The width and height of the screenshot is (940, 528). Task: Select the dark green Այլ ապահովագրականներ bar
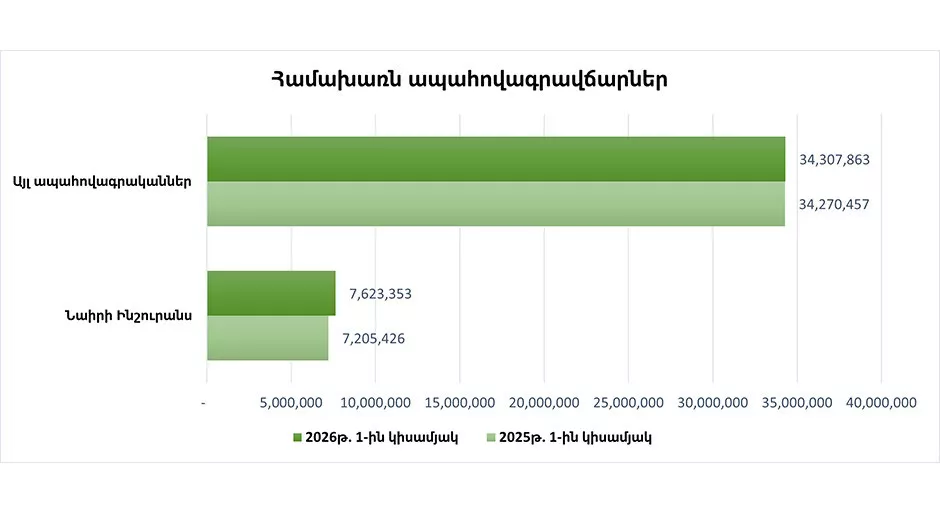click(496, 159)
